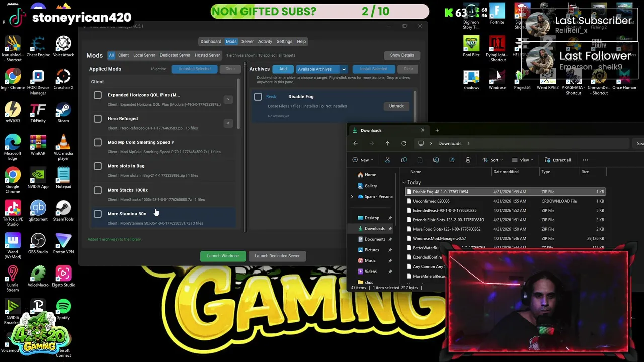Select ExtendedFeast-90-1-0-0-1776520235 file
Viewport: 644px width, 362px height.
[x=505, y=210]
